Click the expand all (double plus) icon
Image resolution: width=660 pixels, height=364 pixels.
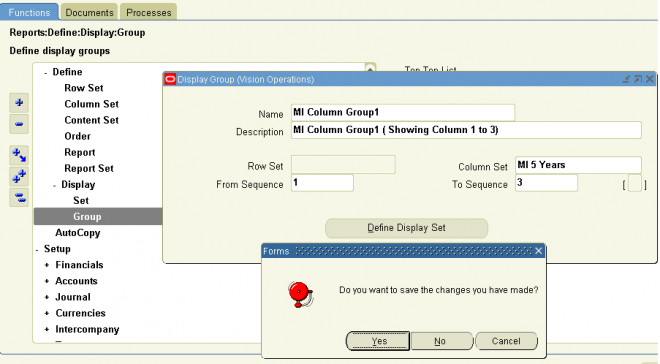tap(19, 176)
